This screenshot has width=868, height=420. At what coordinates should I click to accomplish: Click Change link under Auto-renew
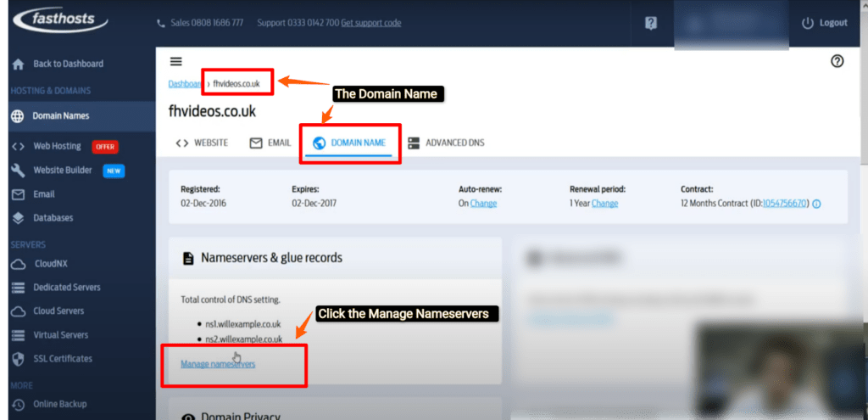(x=483, y=204)
